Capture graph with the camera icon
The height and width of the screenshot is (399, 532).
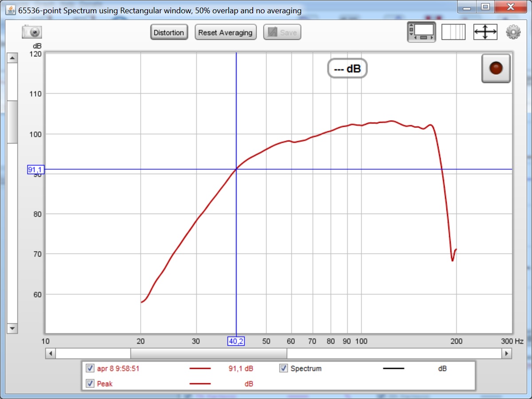tap(31, 32)
